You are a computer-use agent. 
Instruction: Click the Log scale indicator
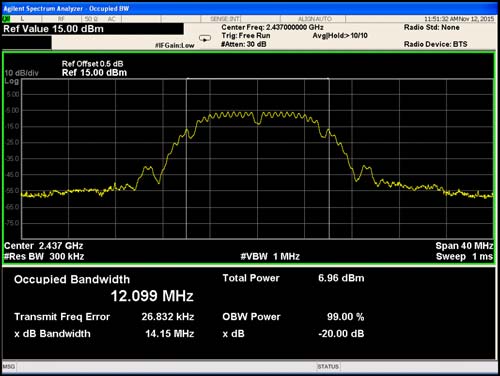[x=11, y=81]
